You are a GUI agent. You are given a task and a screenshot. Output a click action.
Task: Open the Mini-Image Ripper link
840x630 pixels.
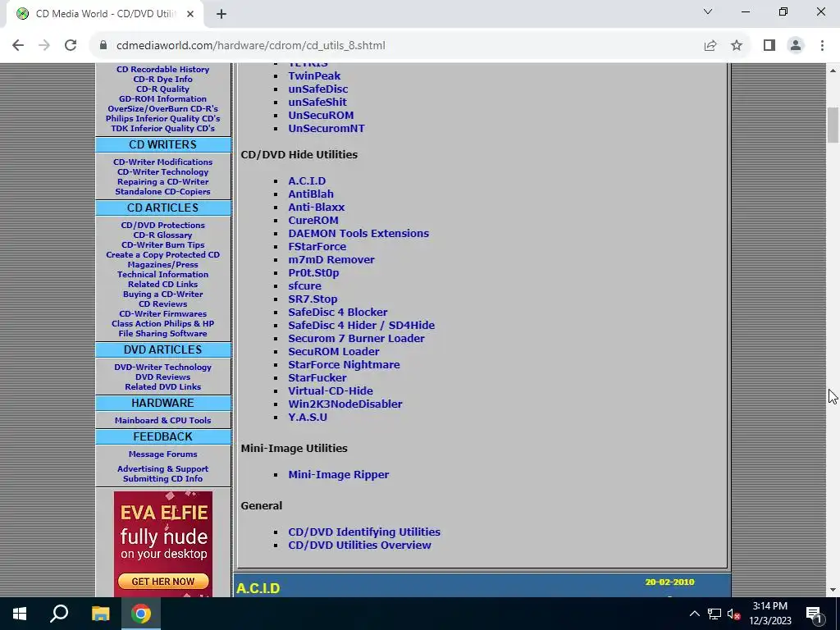339,475
